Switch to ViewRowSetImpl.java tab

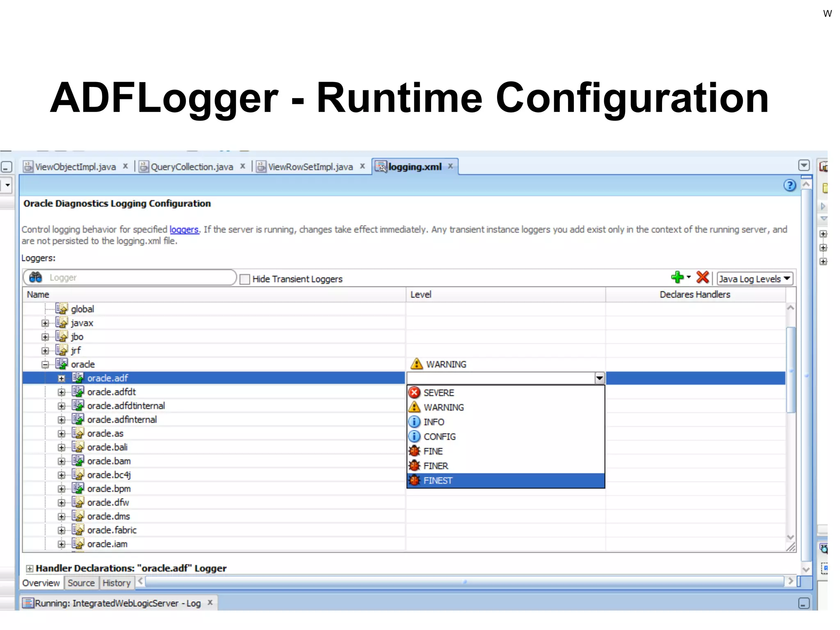[310, 167]
